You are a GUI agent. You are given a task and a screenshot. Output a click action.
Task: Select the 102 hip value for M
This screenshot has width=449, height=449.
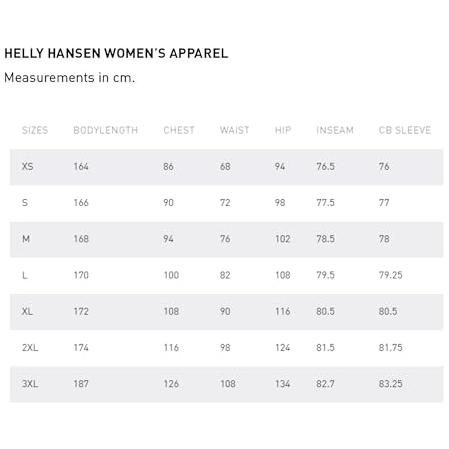click(x=283, y=239)
